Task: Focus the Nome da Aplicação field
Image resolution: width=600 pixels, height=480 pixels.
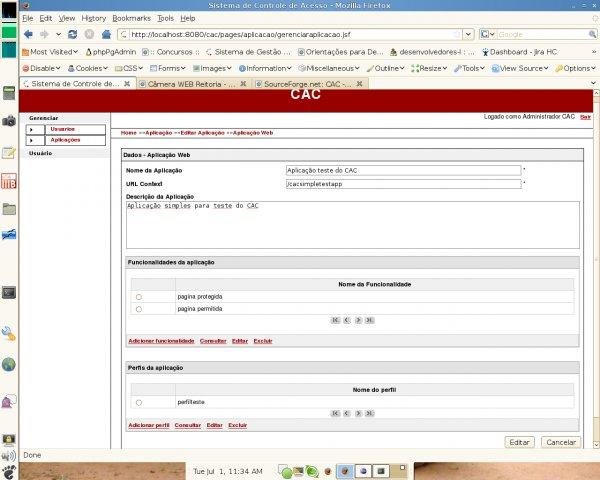Action: [x=403, y=170]
